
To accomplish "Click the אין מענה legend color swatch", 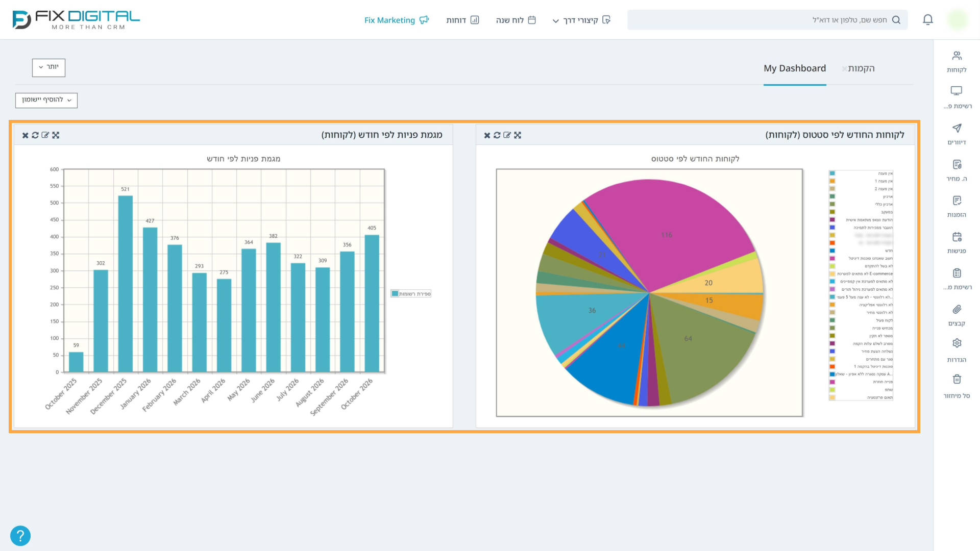I will tap(832, 173).
